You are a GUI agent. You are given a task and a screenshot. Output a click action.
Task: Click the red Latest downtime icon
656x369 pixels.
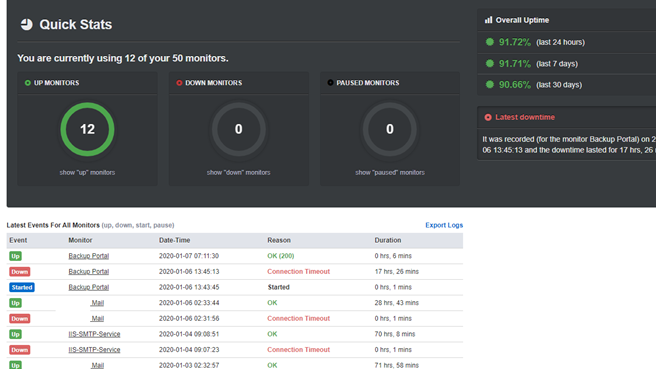pyautogui.click(x=488, y=118)
